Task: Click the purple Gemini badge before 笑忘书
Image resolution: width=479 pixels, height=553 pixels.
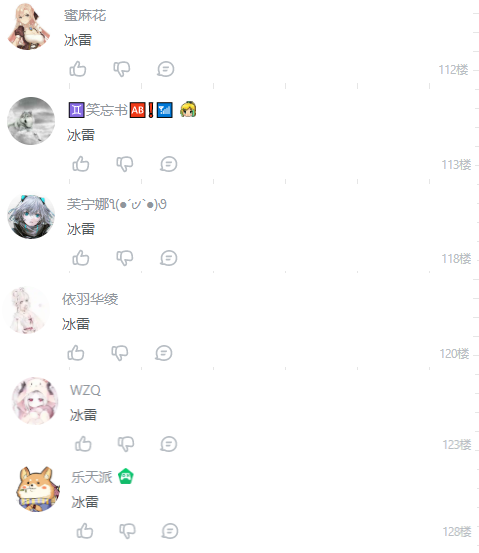Action: 77,110
